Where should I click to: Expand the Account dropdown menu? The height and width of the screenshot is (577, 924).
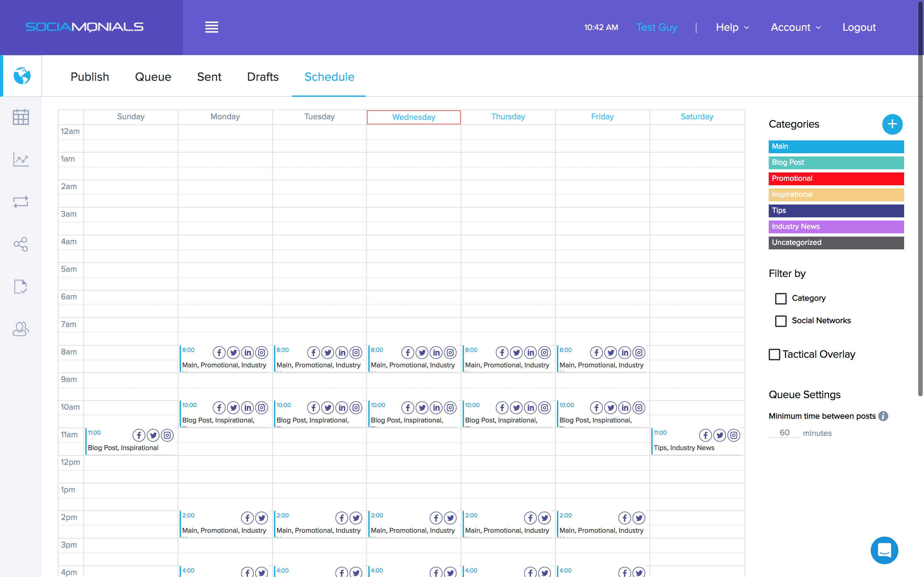(795, 28)
